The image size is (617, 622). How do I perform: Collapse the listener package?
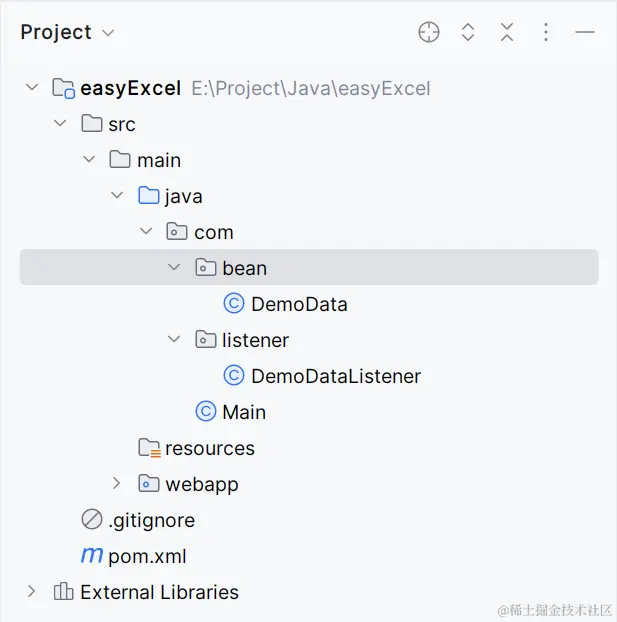(174, 339)
